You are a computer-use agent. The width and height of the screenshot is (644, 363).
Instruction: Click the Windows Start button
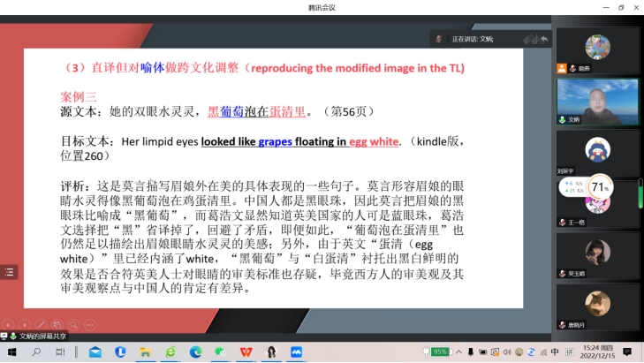(x=11, y=352)
